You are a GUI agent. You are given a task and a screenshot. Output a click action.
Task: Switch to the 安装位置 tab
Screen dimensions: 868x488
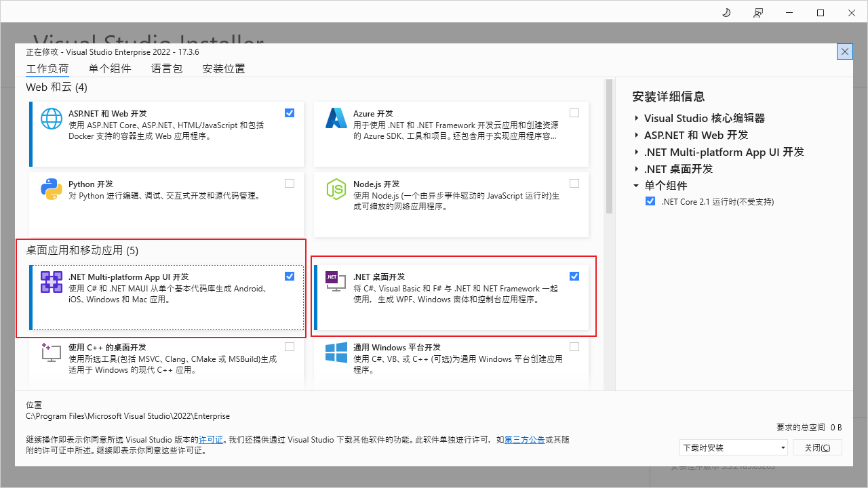click(224, 68)
